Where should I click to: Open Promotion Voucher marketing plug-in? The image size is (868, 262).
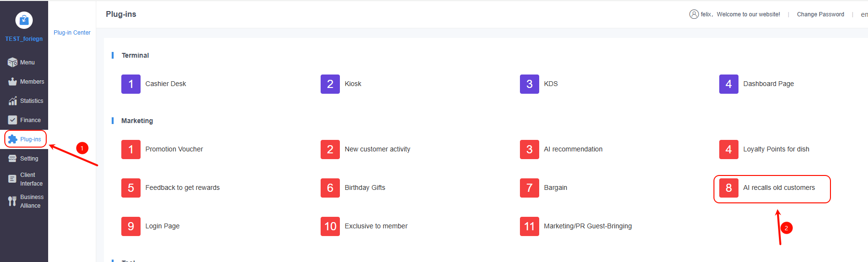tap(174, 150)
